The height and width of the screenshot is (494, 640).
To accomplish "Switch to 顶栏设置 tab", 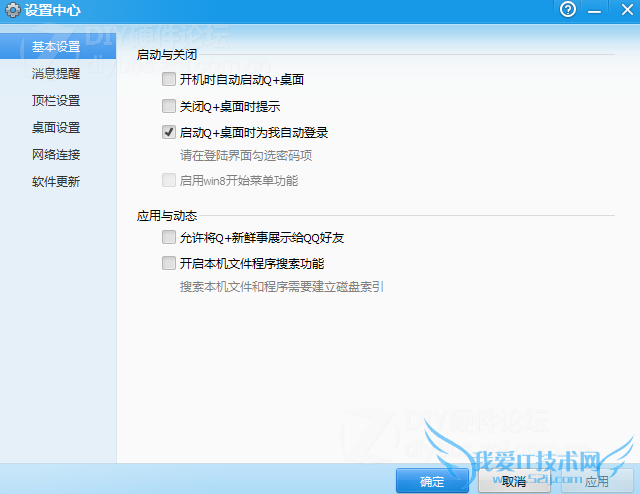I will (56, 100).
